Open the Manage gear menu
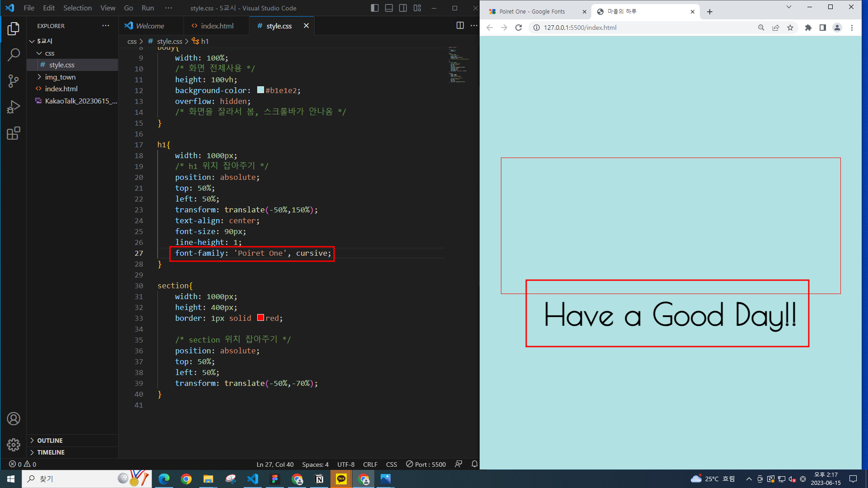 tap(14, 445)
